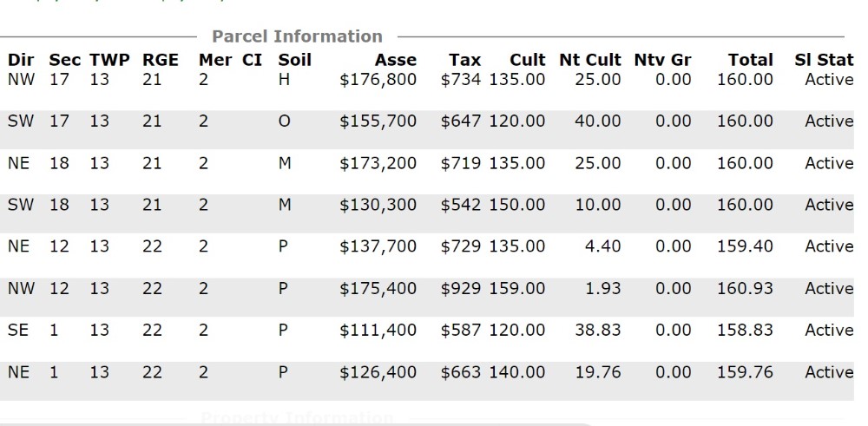Screen dimensions: 868x426
Task: Click the Total column header
Action: (x=750, y=60)
